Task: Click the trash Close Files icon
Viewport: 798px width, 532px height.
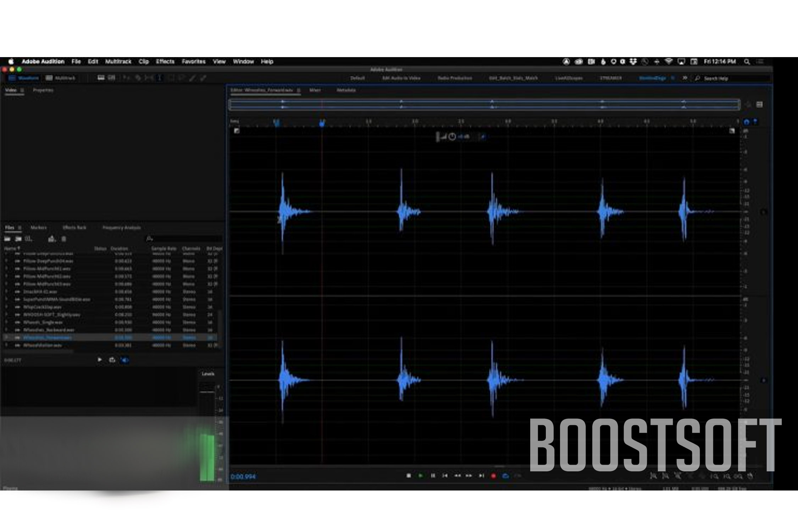Action: (x=64, y=239)
